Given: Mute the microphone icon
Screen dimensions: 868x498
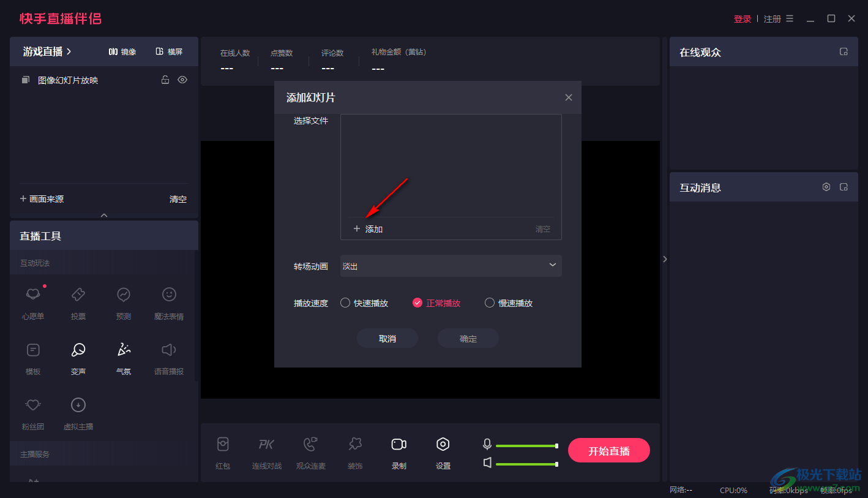Looking at the screenshot, I should click(487, 443).
